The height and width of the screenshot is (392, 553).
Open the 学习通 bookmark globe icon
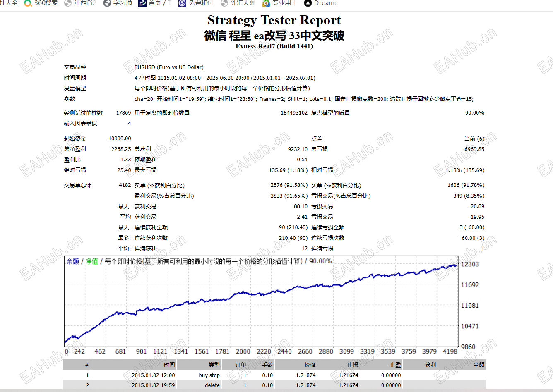[x=107, y=3]
